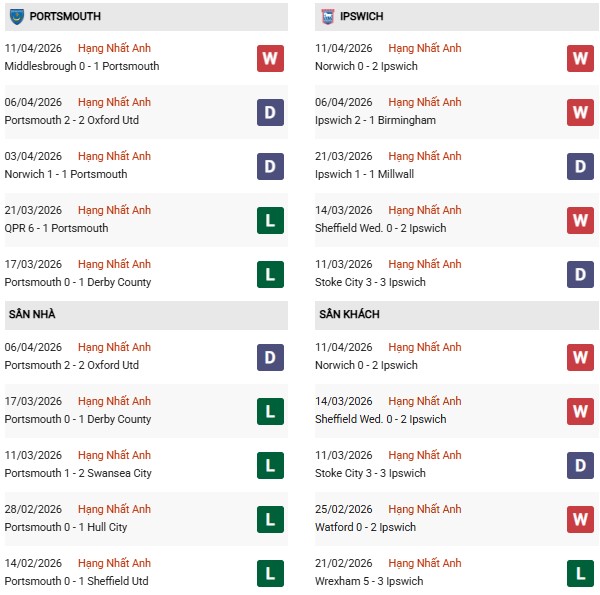The width and height of the screenshot is (600, 595).
Task: Click W badge for Ipswich 2-1 Birmingham
Action: click(x=580, y=112)
